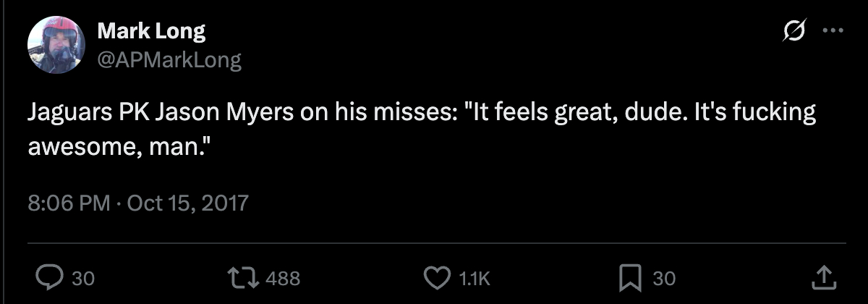The width and height of the screenshot is (868, 304).
Task: Like the tweet with the heart icon
Action: [436, 277]
